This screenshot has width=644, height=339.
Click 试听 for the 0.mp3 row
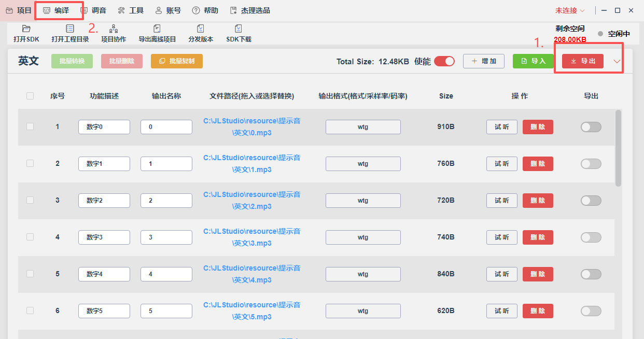click(502, 127)
